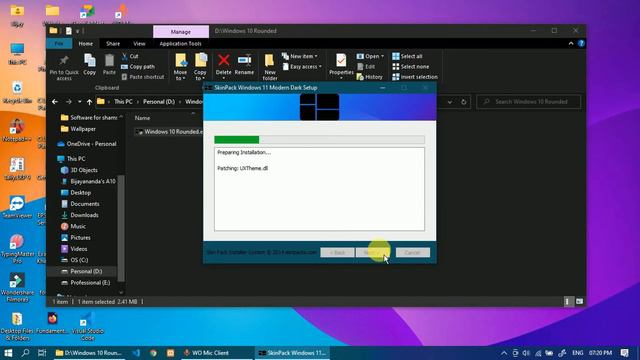Click Back button in SkinPack setup
Screen dimensions: 640x360
pos(337,253)
